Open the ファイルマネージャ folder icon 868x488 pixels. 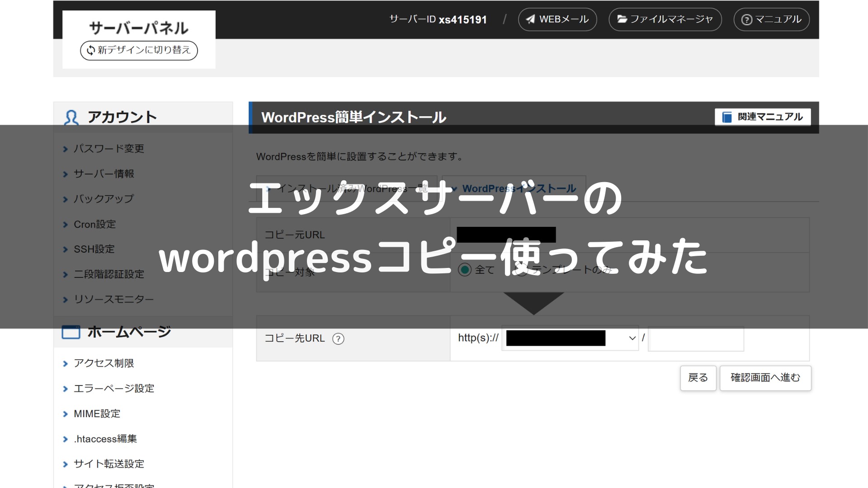point(622,19)
